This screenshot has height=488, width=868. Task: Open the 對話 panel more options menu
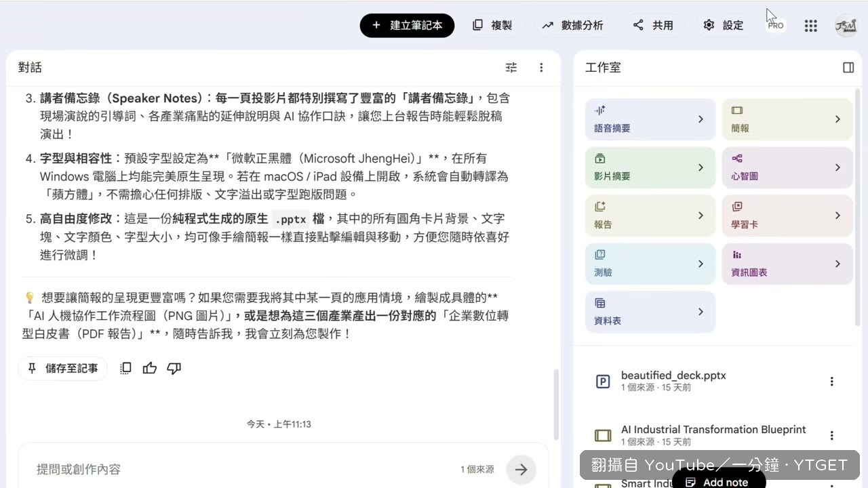pyautogui.click(x=541, y=67)
